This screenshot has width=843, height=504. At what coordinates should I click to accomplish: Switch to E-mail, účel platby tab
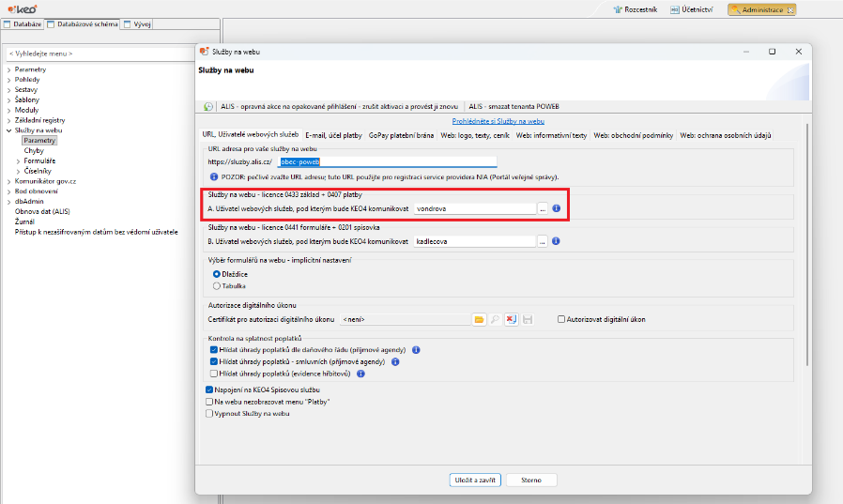click(333, 135)
